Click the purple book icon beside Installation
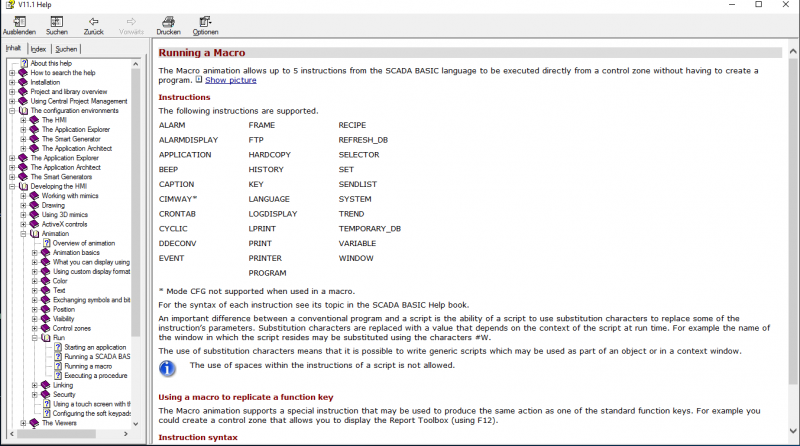800x446 pixels. tap(23, 82)
